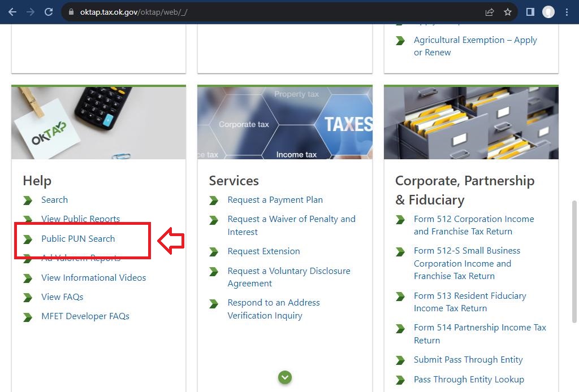Click the green arrow beside Form 512 Corporation
The image size is (579, 392).
coord(400,220)
